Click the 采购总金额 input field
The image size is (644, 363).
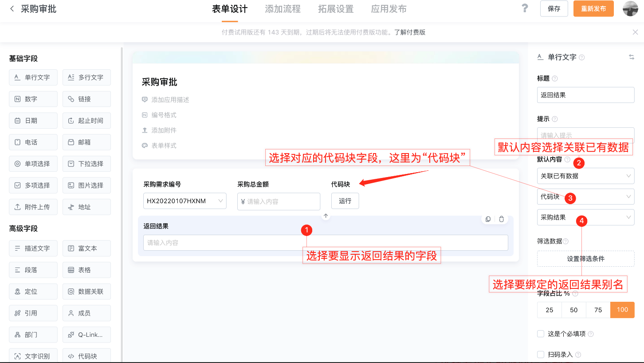pyautogui.click(x=279, y=201)
